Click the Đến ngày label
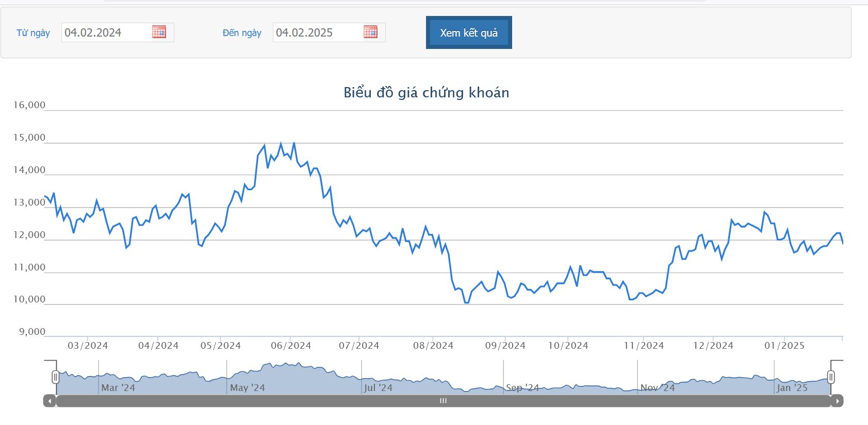Screen dimensions: 868x425 [242, 33]
